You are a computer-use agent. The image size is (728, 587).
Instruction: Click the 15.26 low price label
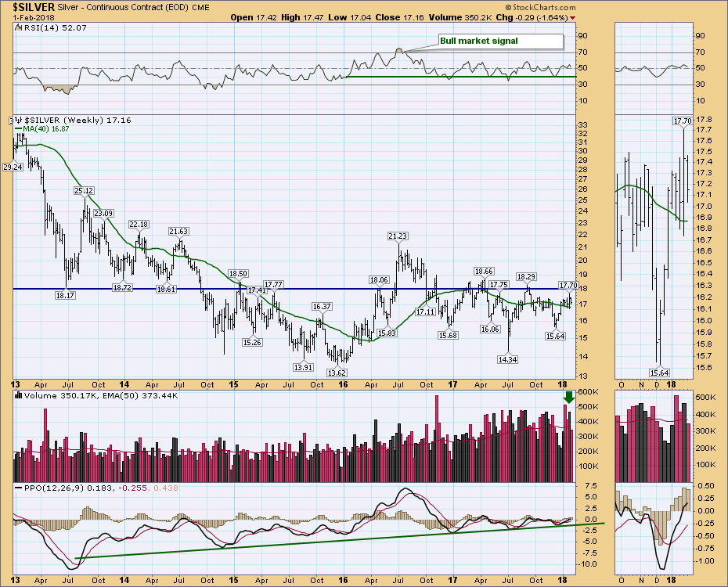[x=252, y=343]
